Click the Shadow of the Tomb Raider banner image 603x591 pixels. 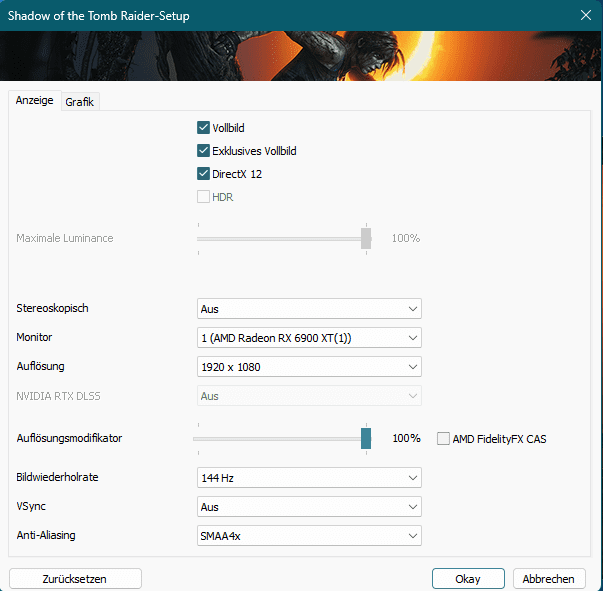(x=300, y=56)
